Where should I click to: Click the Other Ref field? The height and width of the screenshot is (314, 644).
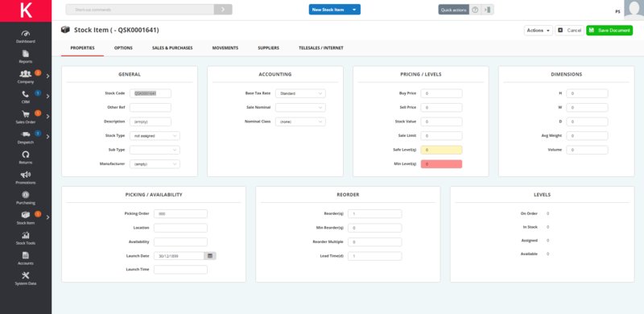pyautogui.click(x=151, y=108)
